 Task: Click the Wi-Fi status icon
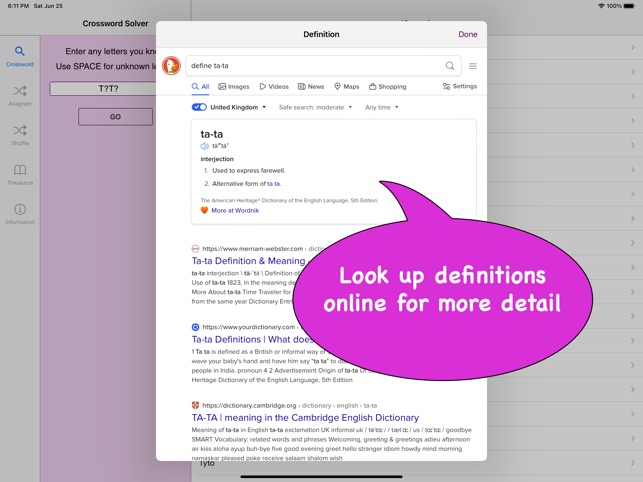(601, 6)
